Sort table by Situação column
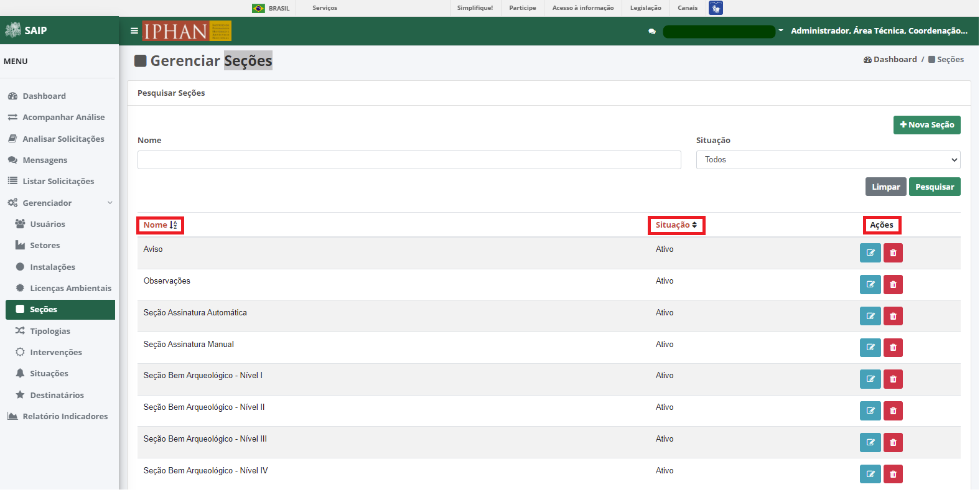 tap(676, 225)
